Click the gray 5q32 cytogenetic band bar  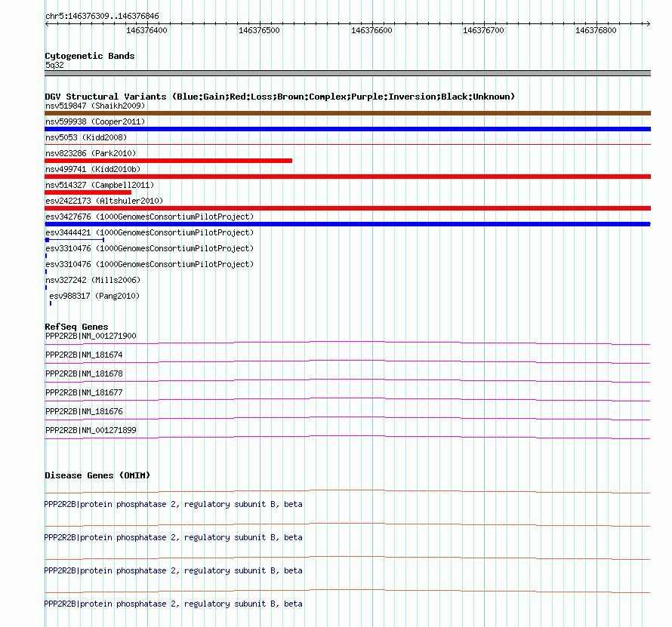(x=347, y=73)
